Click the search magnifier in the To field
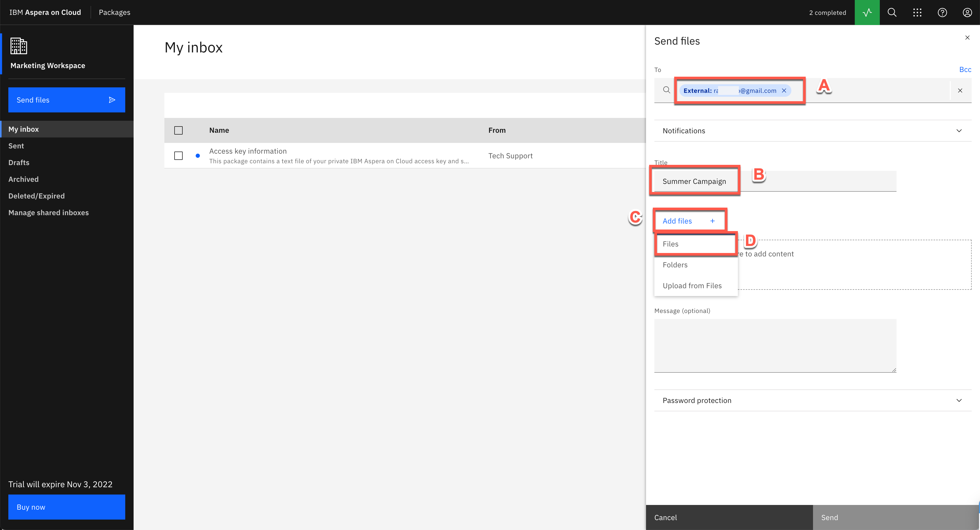The width and height of the screenshot is (980, 530). point(667,90)
